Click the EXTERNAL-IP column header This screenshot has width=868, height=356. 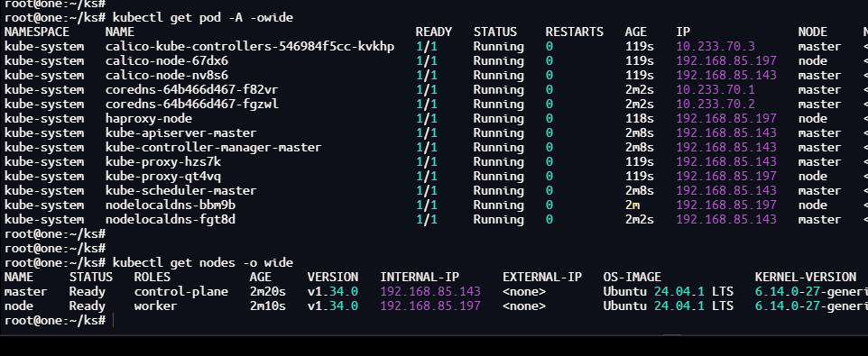click(542, 277)
